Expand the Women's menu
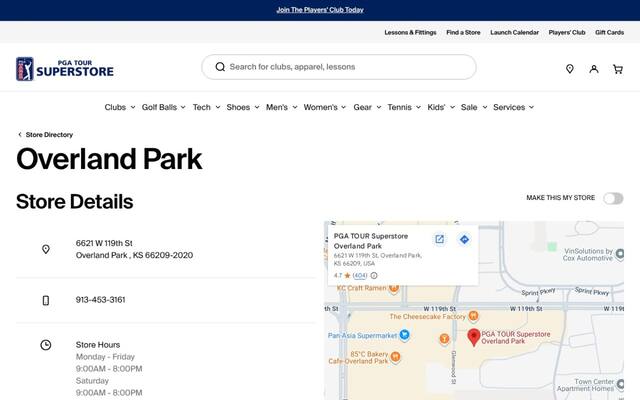This screenshot has height=400, width=640. click(325, 107)
